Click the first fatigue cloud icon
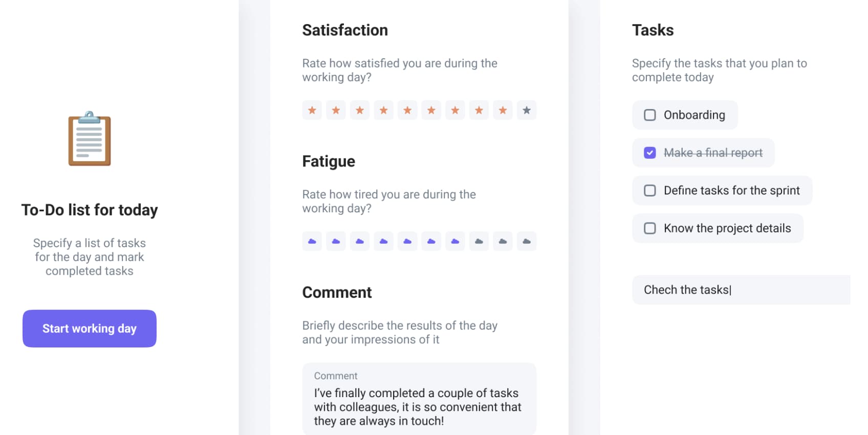Screen dimensions: 868x435 coord(312,241)
